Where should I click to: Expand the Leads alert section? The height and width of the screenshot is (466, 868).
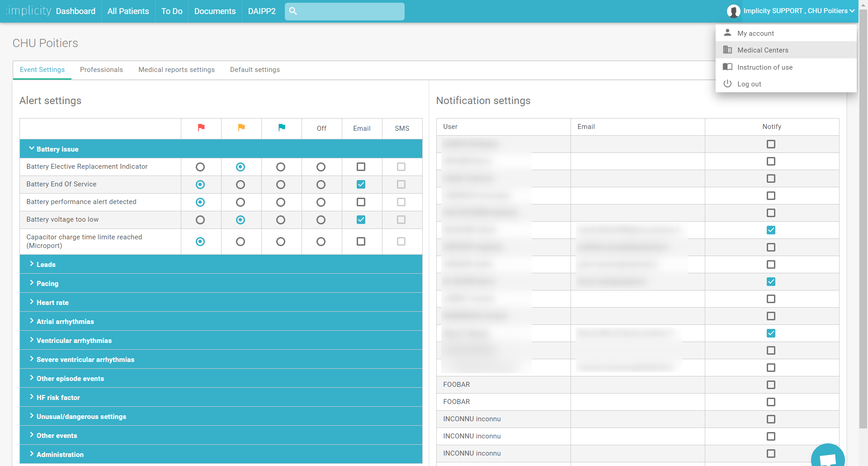pos(221,264)
